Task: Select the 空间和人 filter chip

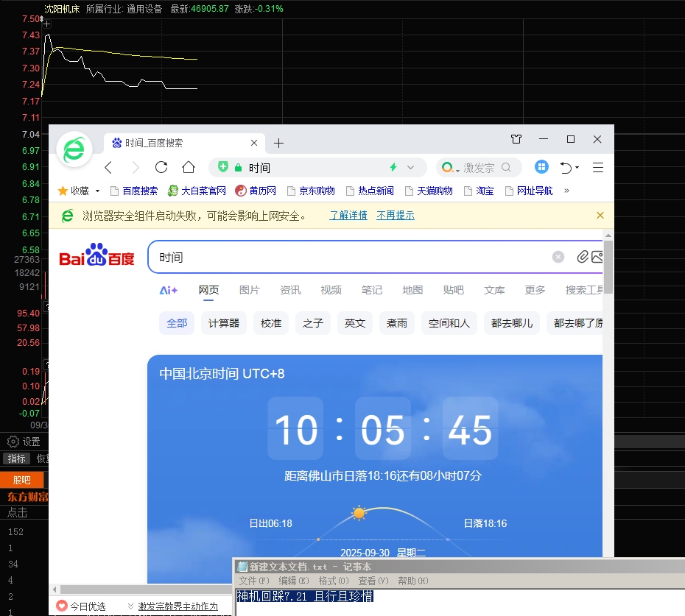Action: [449, 323]
